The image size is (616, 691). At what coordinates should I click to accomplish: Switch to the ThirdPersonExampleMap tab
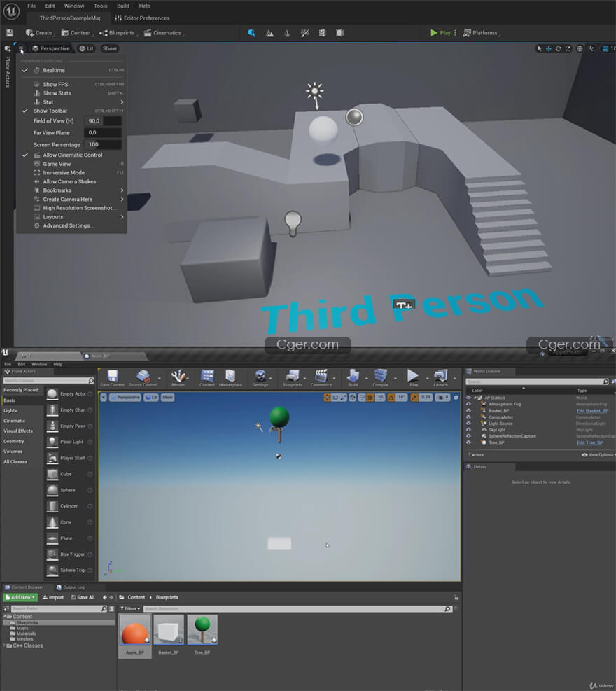69,18
